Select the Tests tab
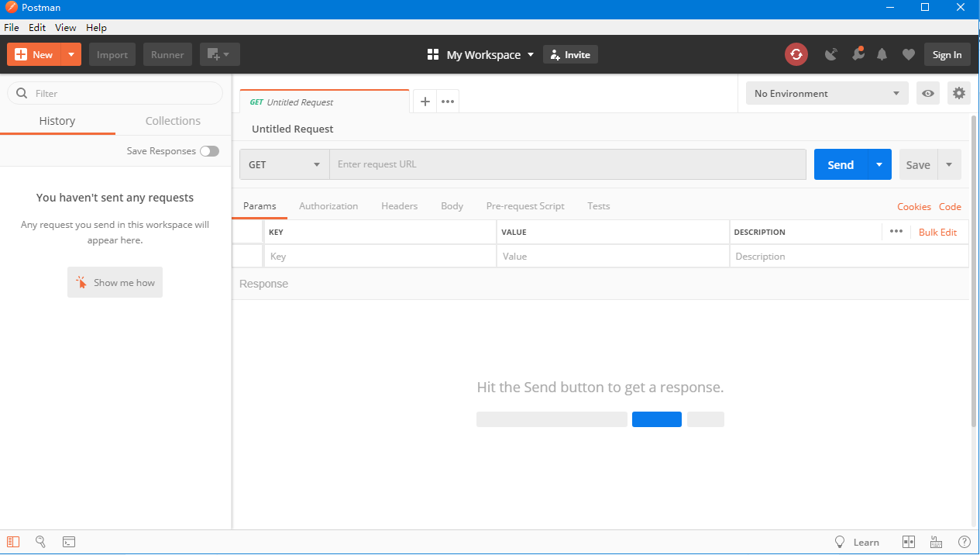Image resolution: width=980 pixels, height=555 pixels. (598, 206)
